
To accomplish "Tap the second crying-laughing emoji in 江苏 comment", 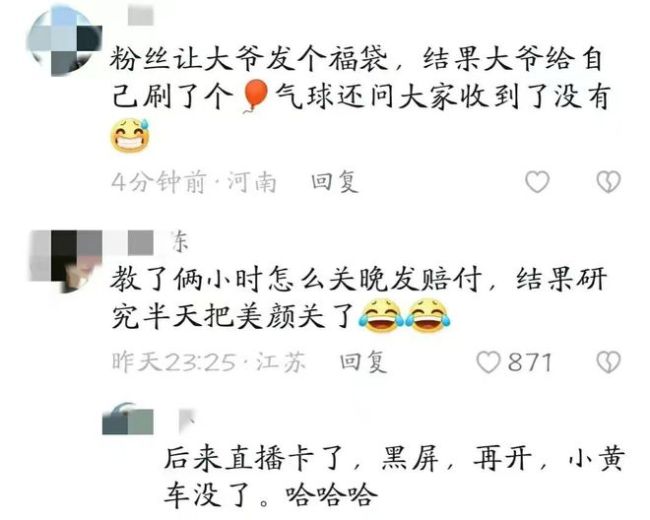I will click(428, 316).
